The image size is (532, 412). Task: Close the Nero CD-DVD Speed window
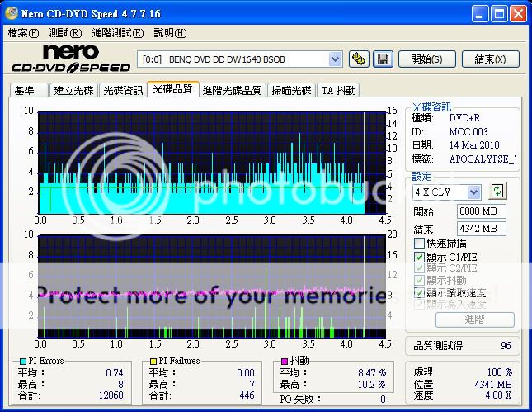[519, 14]
